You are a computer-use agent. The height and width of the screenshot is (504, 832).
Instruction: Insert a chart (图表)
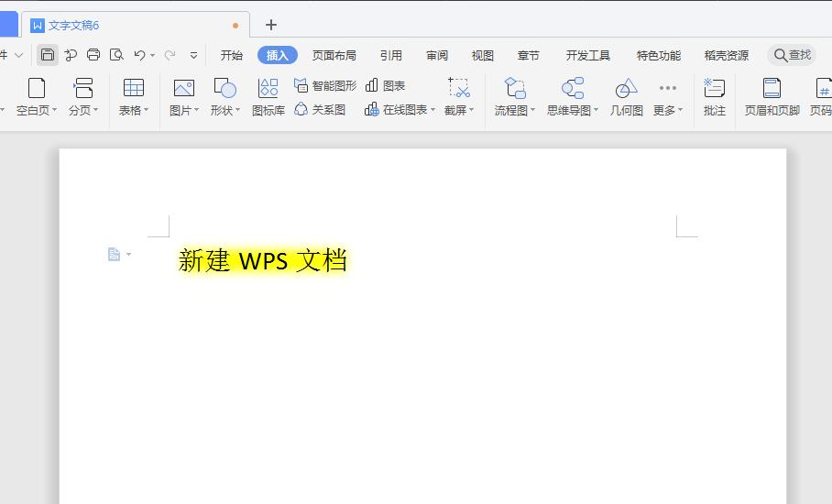(386, 85)
